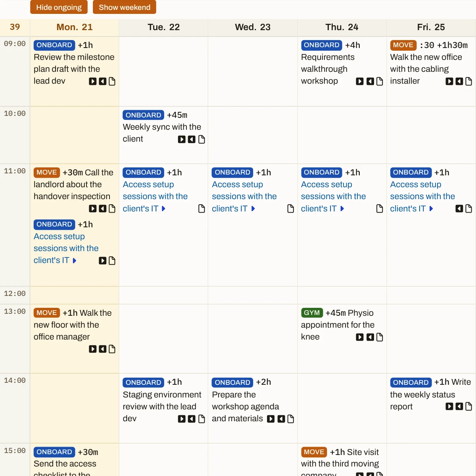
Task: Move landlord call event to previous day
Action: click(103, 209)
